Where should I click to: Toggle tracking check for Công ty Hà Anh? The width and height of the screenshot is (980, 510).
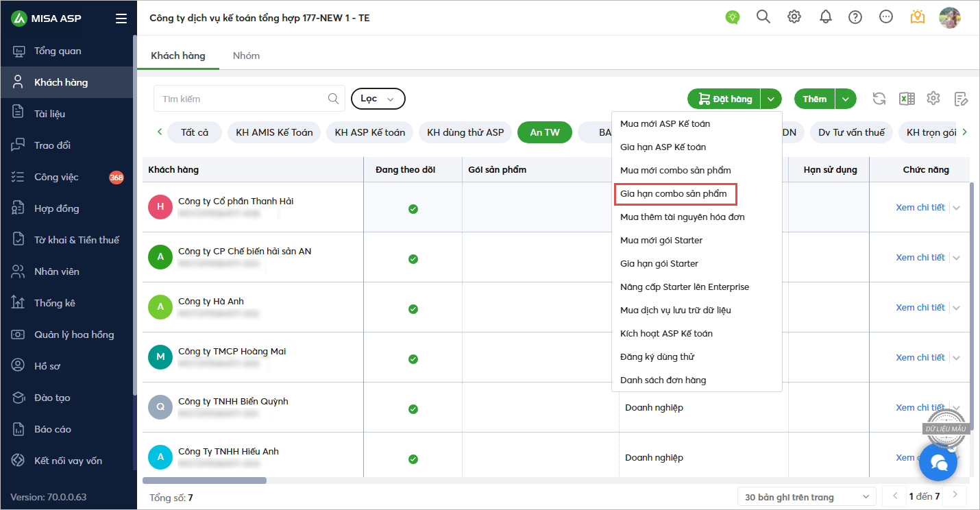pyautogui.click(x=413, y=309)
